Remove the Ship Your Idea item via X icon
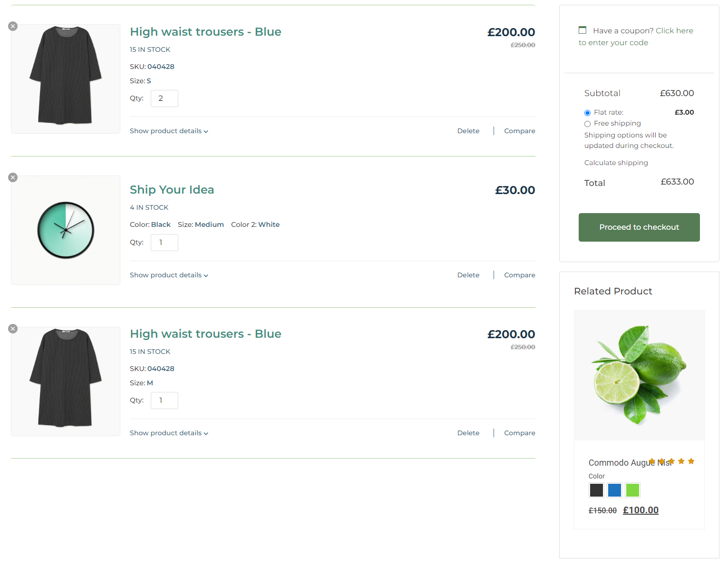 (x=13, y=177)
